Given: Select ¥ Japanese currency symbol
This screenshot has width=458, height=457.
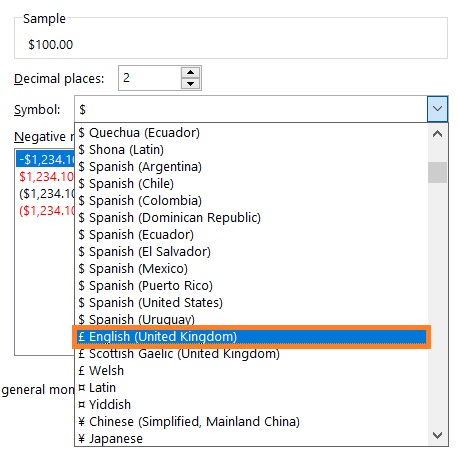Looking at the screenshot, I should 251,439.
